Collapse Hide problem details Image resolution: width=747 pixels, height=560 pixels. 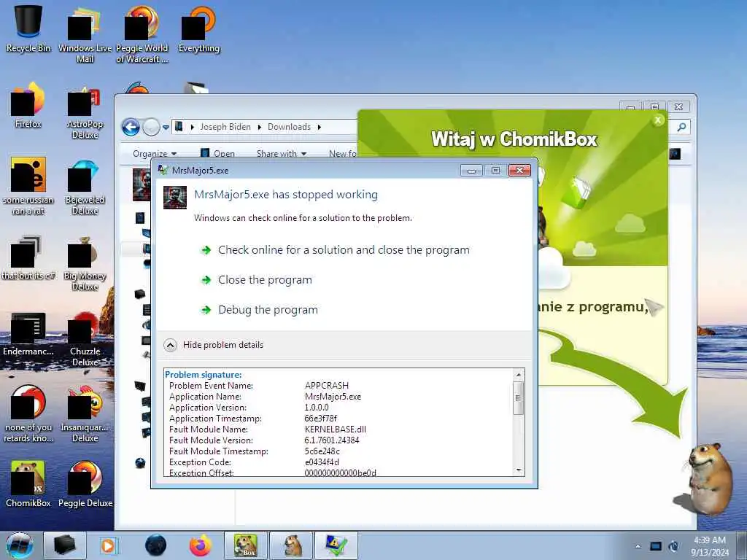213,345
